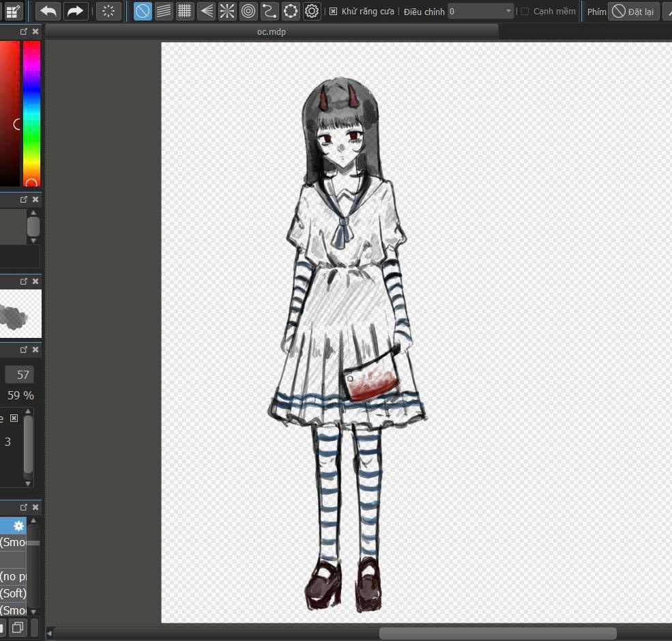Redo the undone action

pos(76,11)
